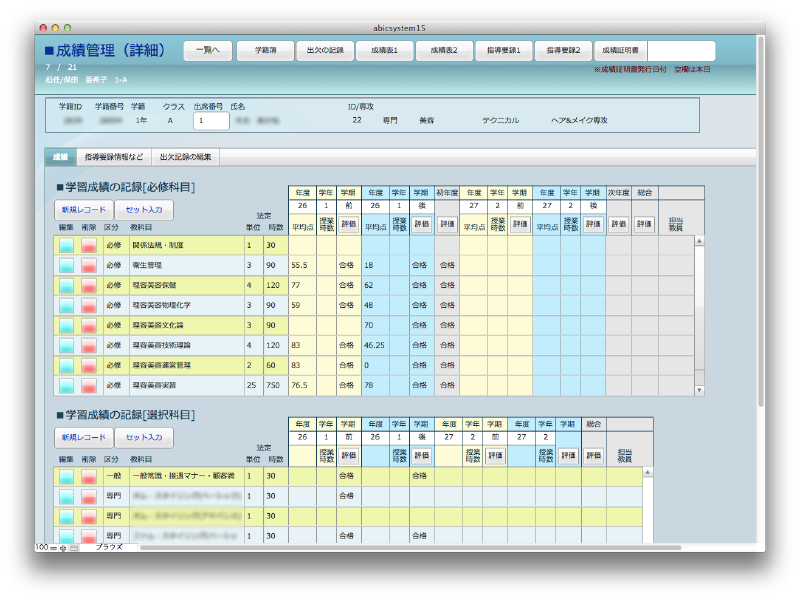Select the 成績 tab
The height and width of the screenshot is (600, 800).
click(x=60, y=157)
